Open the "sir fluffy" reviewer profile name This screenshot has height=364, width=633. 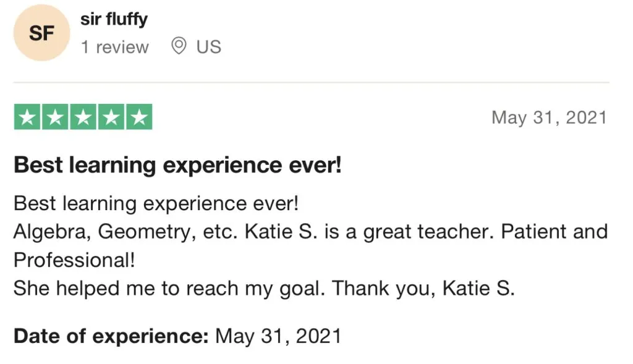coord(114,19)
